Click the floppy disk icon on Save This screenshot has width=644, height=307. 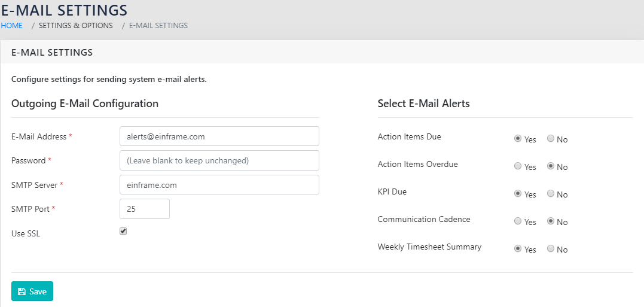(x=22, y=291)
